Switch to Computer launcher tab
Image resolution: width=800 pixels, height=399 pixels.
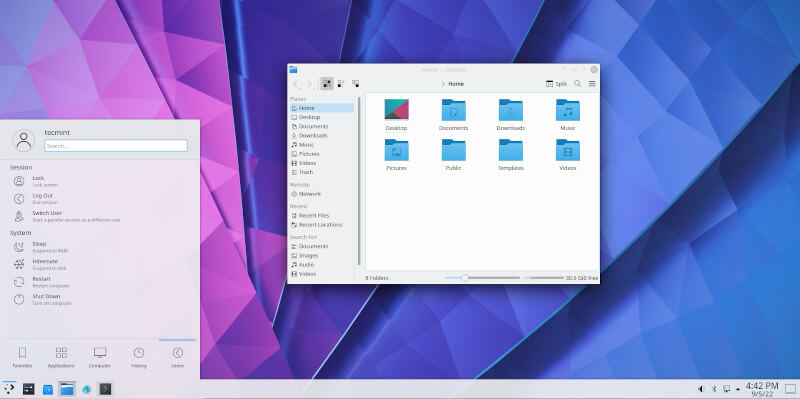click(100, 357)
